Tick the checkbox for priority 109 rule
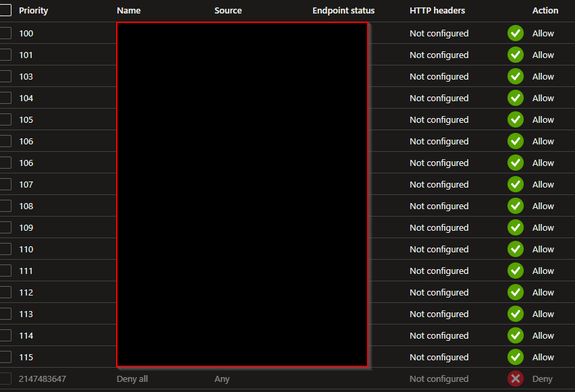Screen dimensions: 575x392 click(x=5, y=228)
